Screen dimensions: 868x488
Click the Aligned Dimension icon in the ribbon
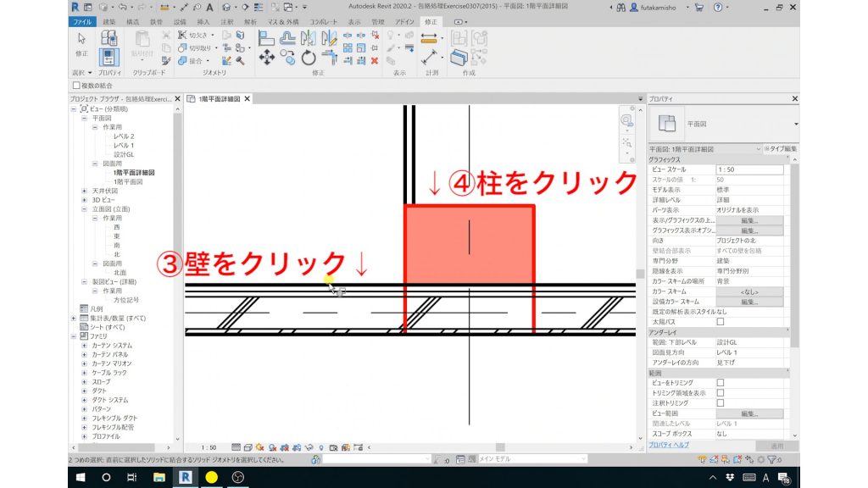428,39
